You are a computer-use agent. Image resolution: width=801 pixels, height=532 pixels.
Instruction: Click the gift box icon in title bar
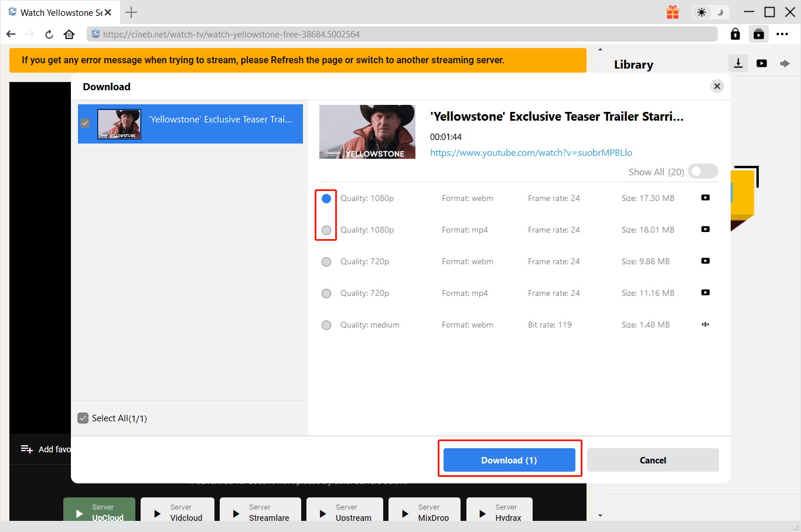click(673, 12)
